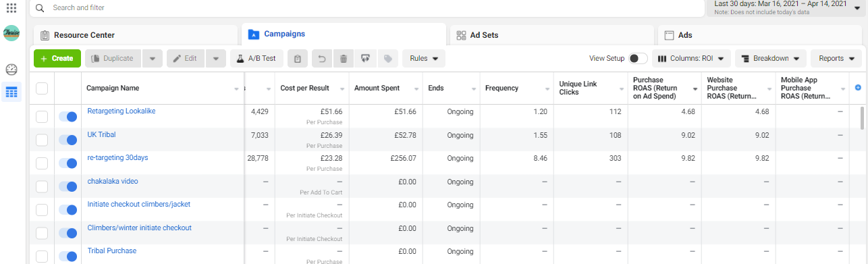The width and height of the screenshot is (868, 264).
Task: Open the Duplicate dropdown arrow
Action: 153,59
